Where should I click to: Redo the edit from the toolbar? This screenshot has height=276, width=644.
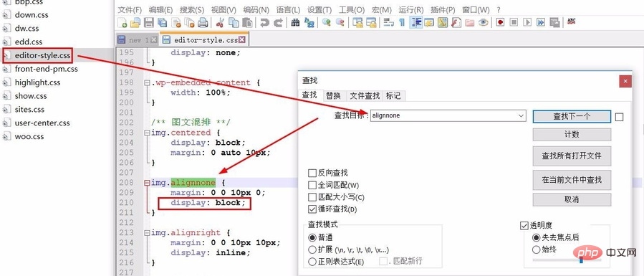point(278,23)
